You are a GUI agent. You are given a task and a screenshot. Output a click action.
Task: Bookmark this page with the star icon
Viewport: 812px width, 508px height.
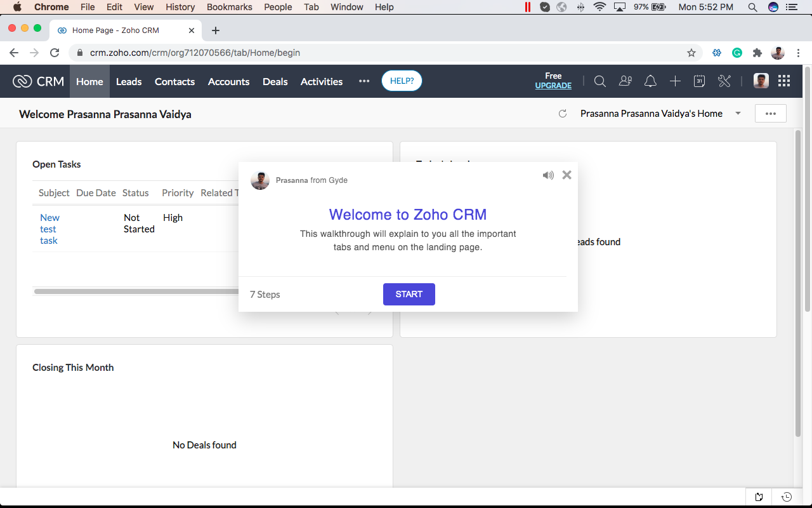pos(691,53)
